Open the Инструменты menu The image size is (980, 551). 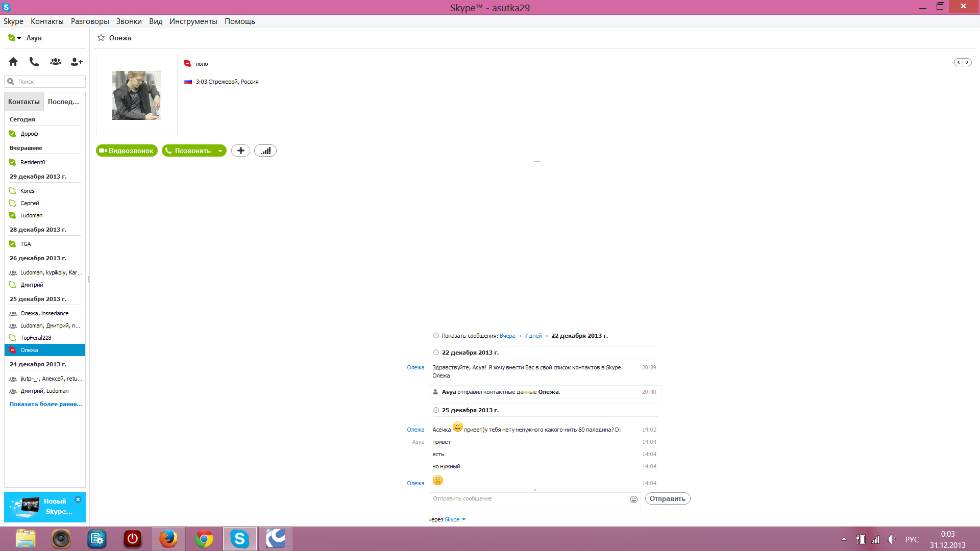coord(193,21)
